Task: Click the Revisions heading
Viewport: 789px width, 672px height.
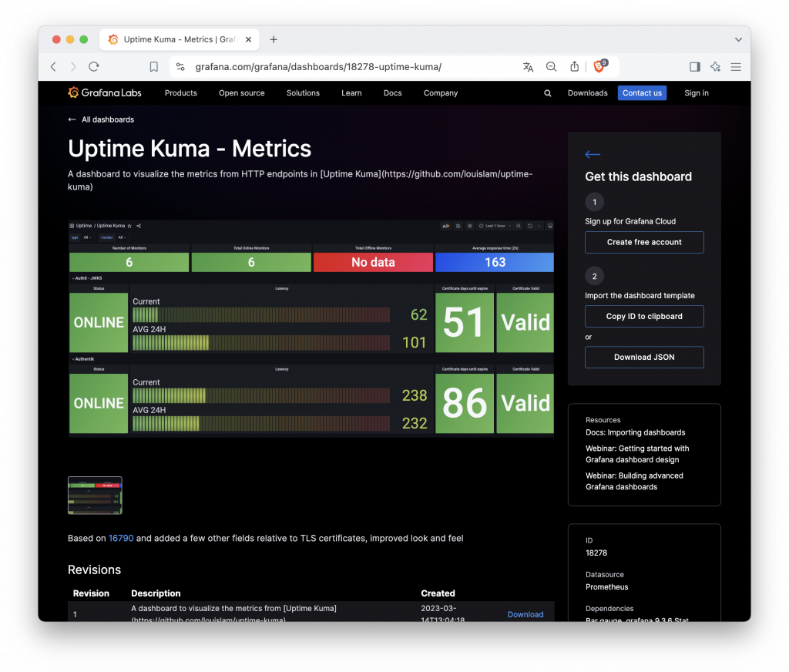Action: click(94, 570)
